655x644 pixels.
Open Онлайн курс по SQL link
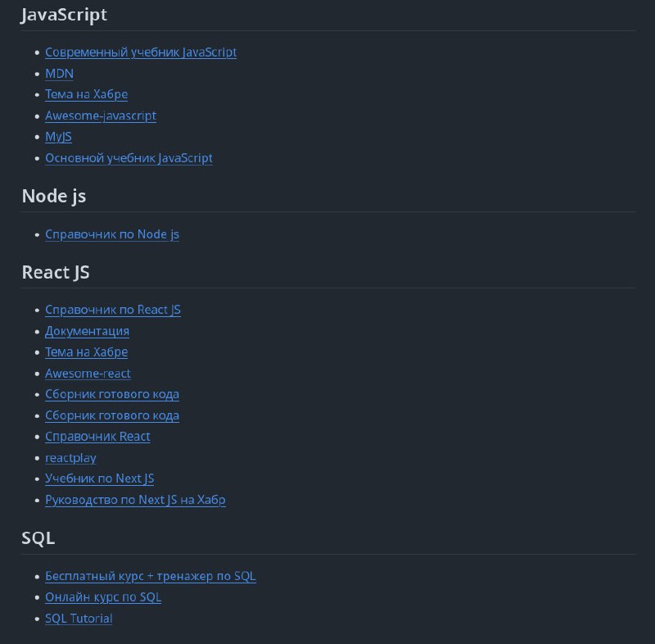pos(103,597)
